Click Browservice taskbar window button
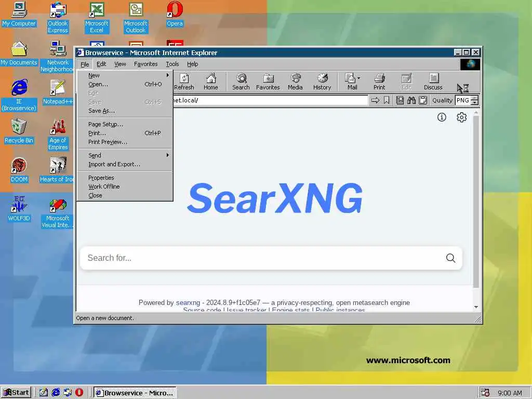 (135, 393)
